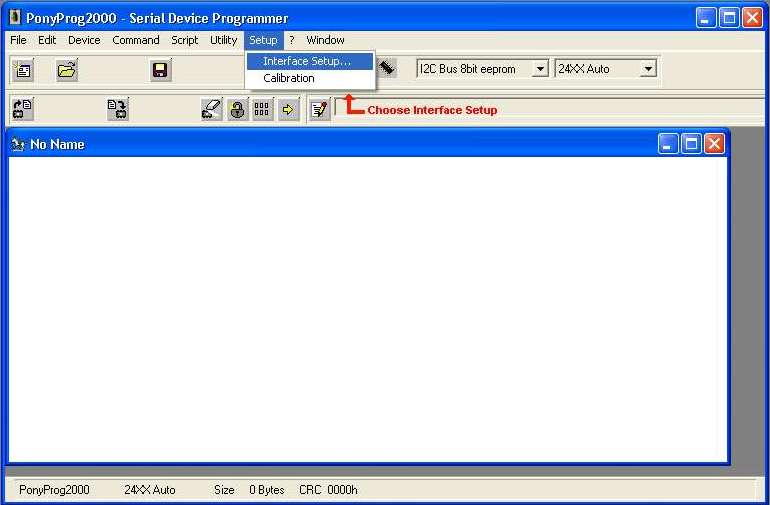
Task: Open the Command menu
Action: 135,40
